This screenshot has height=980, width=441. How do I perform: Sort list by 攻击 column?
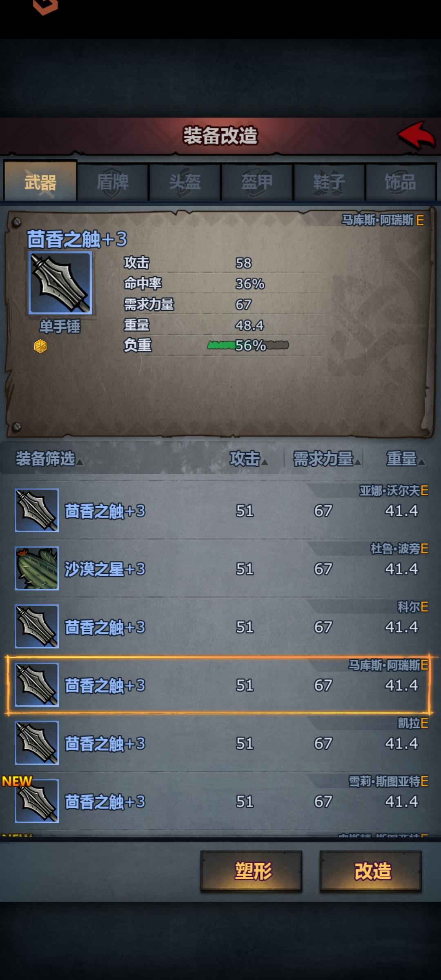tap(248, 459)
